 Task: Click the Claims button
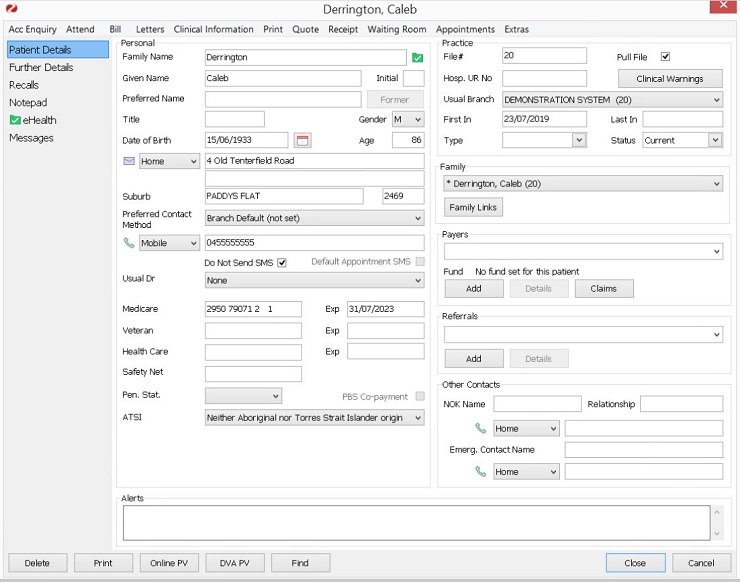pos(604,288)
